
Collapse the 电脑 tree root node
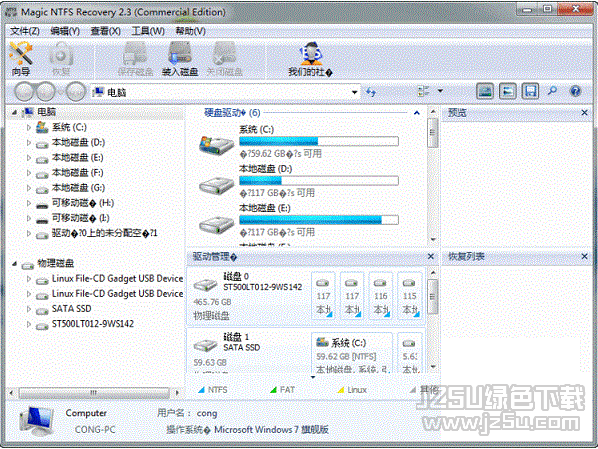pyautogui.click(x=14, y=112)
